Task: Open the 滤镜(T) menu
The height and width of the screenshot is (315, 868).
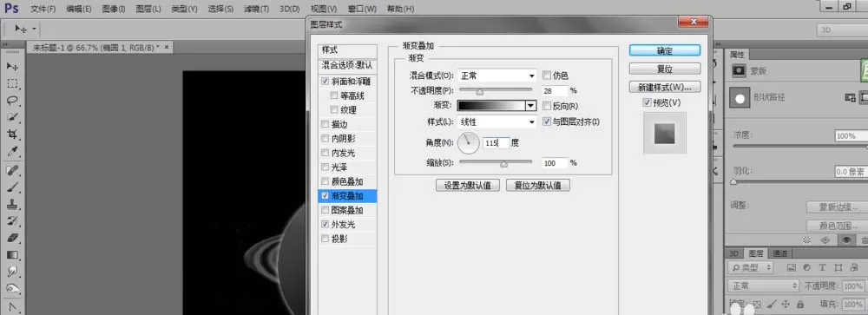Action: coord(256,9)
